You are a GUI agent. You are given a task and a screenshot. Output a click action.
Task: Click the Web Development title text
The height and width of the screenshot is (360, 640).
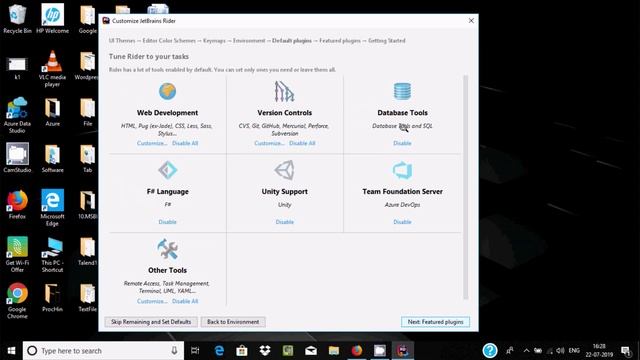[167, 113]
